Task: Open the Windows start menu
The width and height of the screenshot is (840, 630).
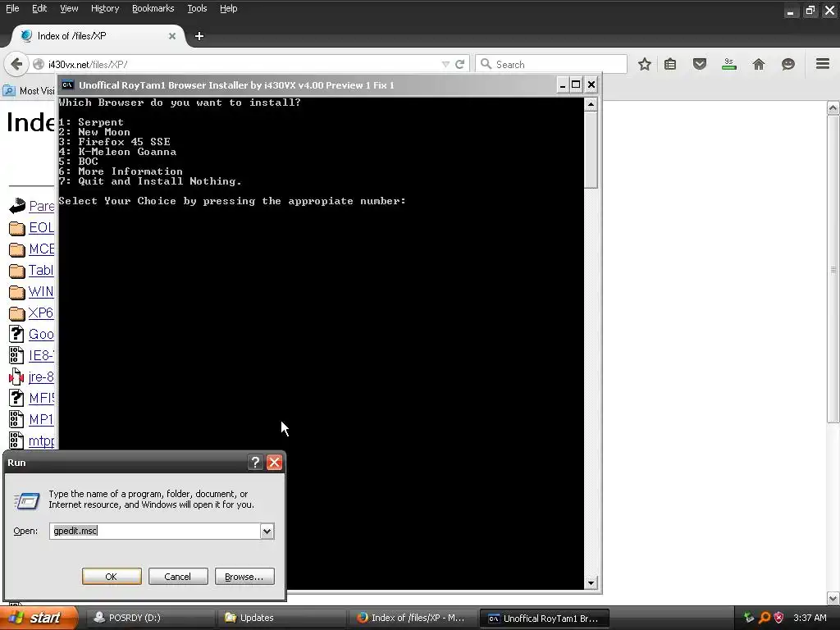Action: tap(39, 618)
